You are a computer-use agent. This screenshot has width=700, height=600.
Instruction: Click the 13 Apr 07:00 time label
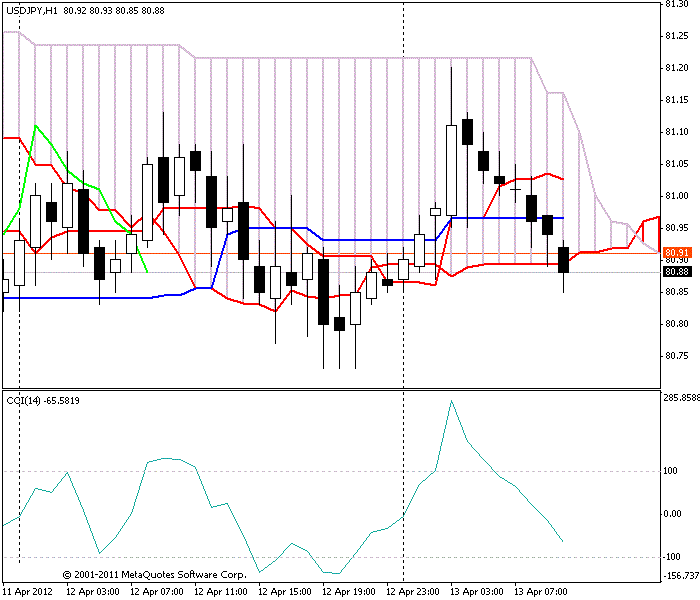point(541,592)
